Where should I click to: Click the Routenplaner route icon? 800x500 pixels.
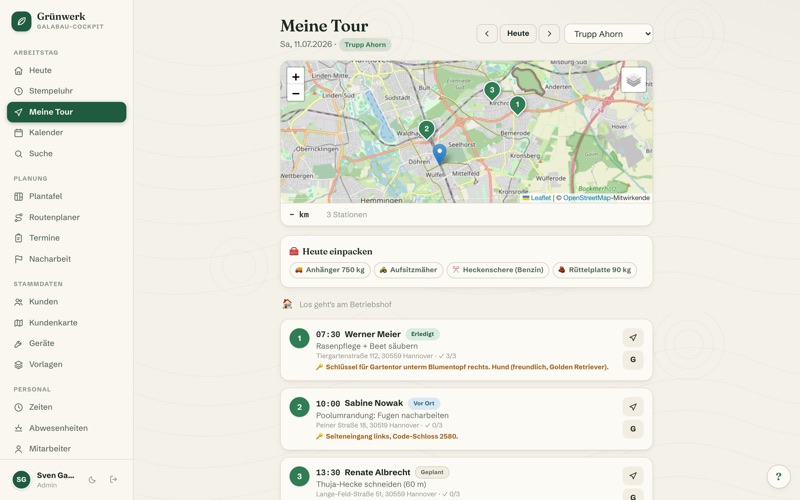pyautogui.click(x=18, y=217)
